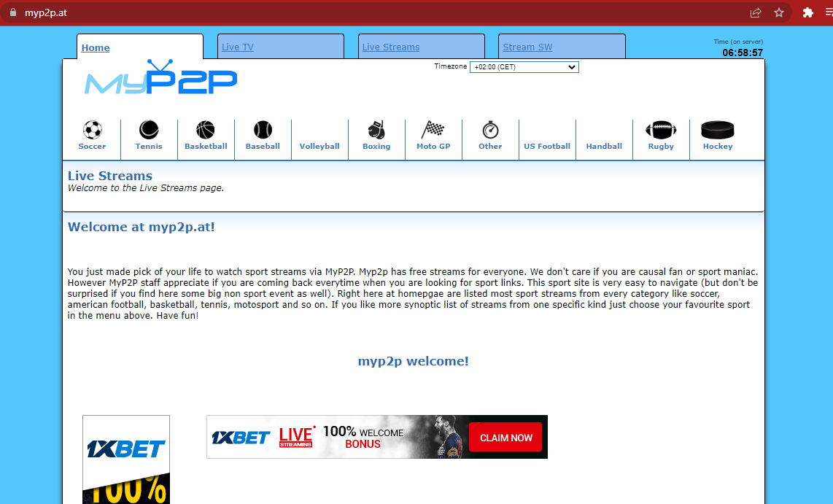
Task: Open the Boxing gloves icon
Action: pos(376,130)
